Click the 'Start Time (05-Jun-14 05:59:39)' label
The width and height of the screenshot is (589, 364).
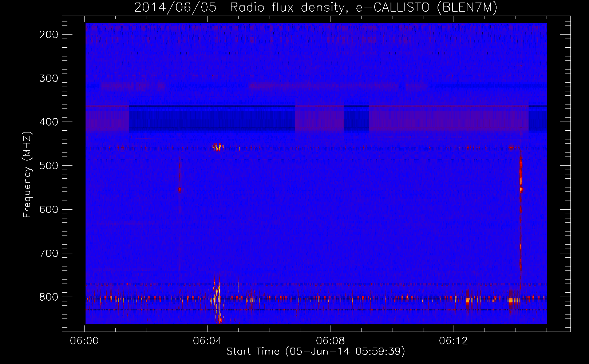pyautogui.click(x=316, y=352)
